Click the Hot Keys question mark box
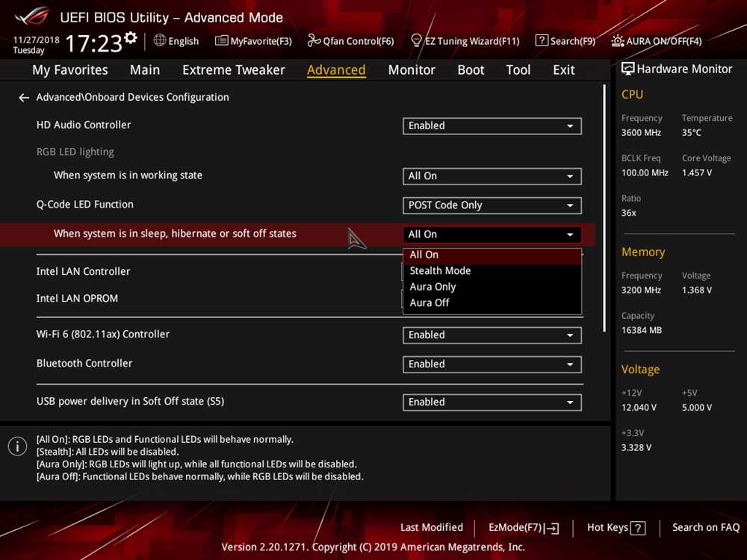747x560 pixels. coord(638,528)
